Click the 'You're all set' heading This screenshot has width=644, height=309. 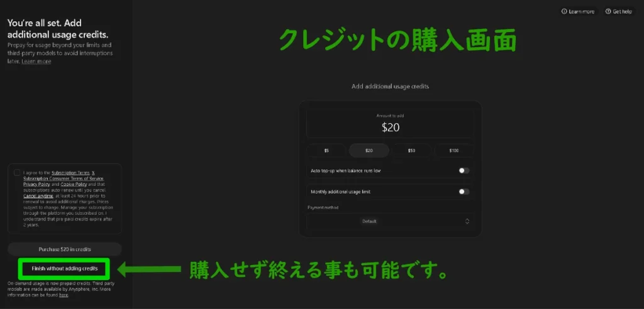pos(58,29)
